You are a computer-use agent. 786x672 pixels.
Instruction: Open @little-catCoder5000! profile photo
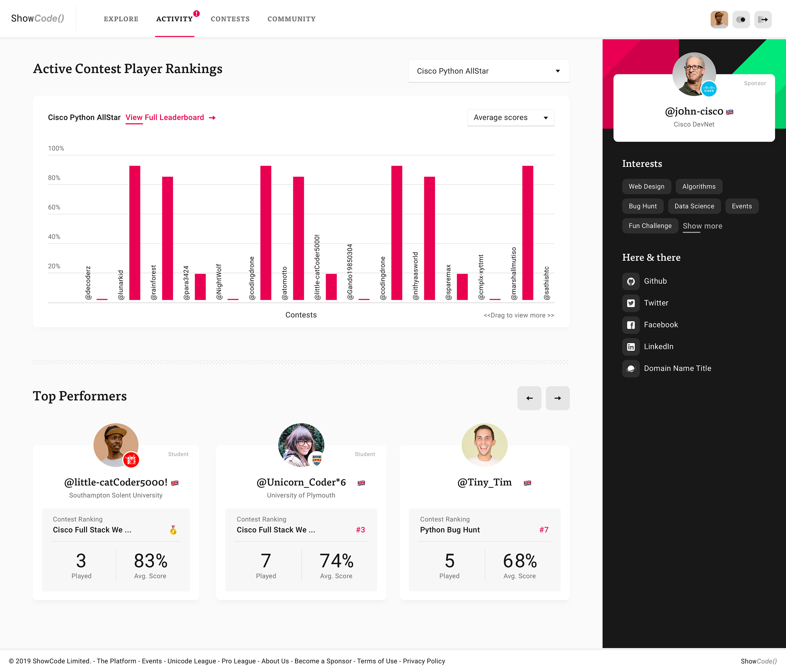pos(116,445)
